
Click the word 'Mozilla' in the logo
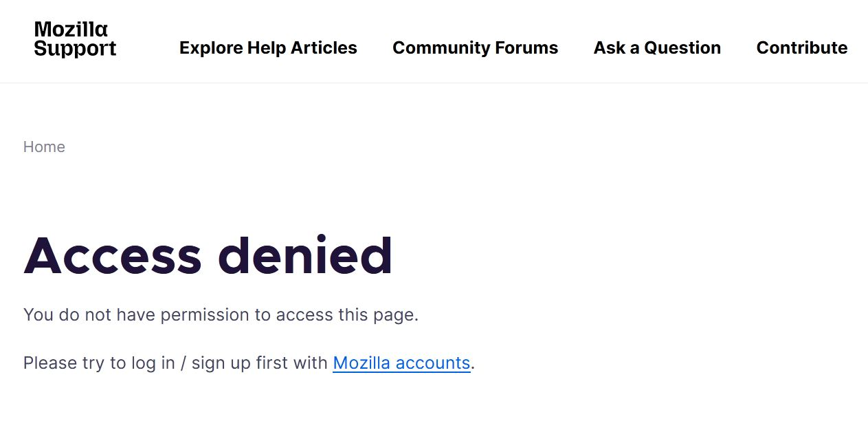pyautogui.click(x=71, y=30)
